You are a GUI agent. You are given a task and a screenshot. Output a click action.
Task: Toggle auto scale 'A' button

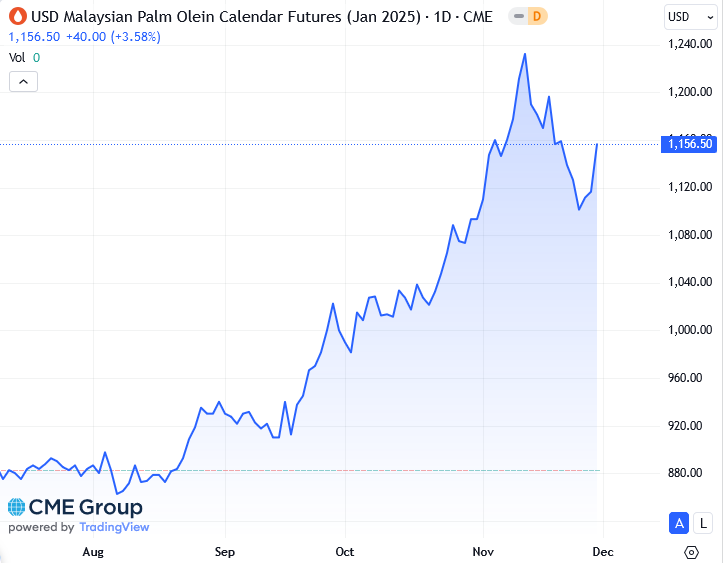pyautogui.click(x=679, y=522)
